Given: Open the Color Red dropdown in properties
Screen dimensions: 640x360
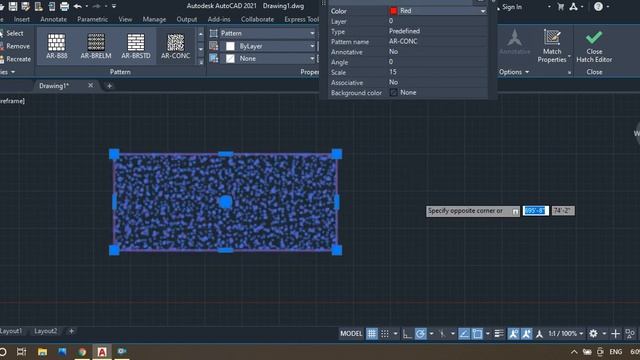Looking at the screenshot, I should [x=438, y=11].
